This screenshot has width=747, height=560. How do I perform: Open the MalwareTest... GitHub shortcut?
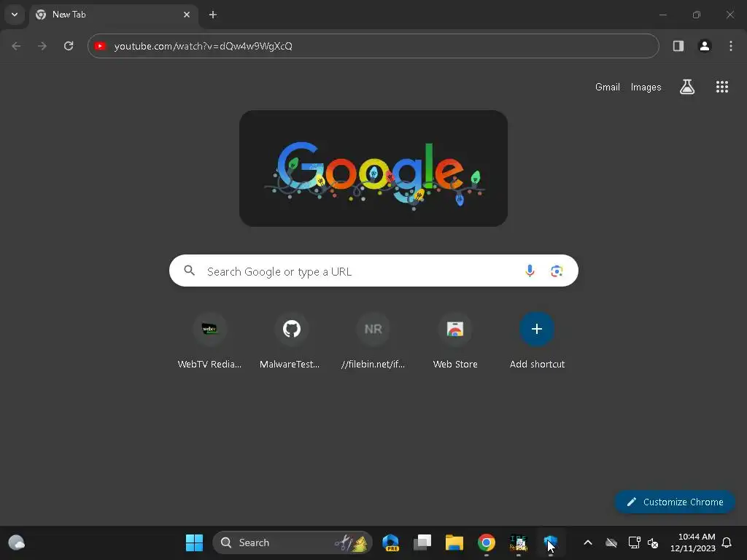(x=291, y=341)
